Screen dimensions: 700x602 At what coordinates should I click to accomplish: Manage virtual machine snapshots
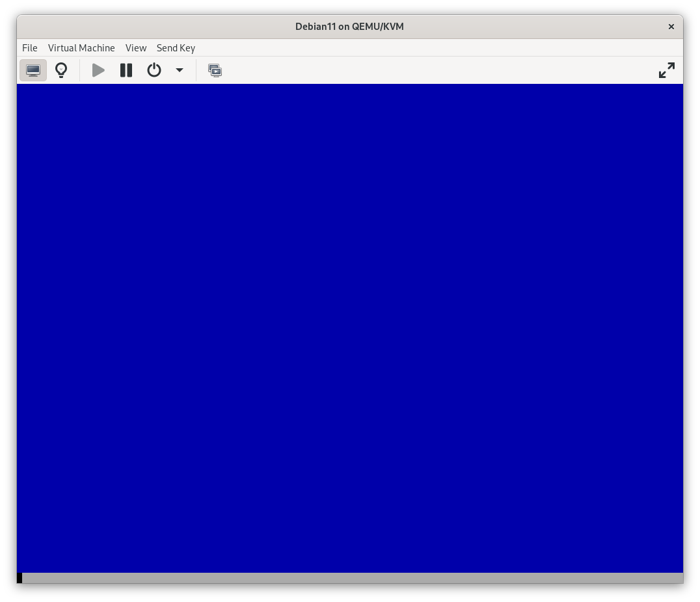pos(215,70)
